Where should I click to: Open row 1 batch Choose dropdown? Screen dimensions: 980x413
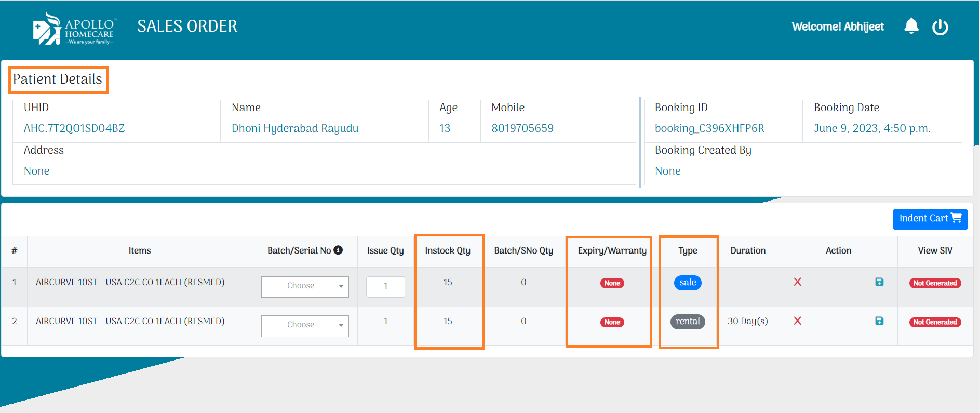[x=305, y=286]
